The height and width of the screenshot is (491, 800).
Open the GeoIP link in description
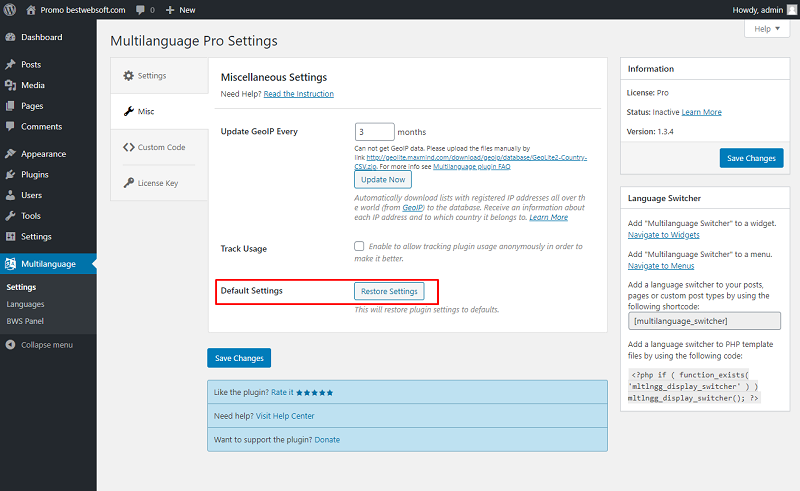coord(413,208)
